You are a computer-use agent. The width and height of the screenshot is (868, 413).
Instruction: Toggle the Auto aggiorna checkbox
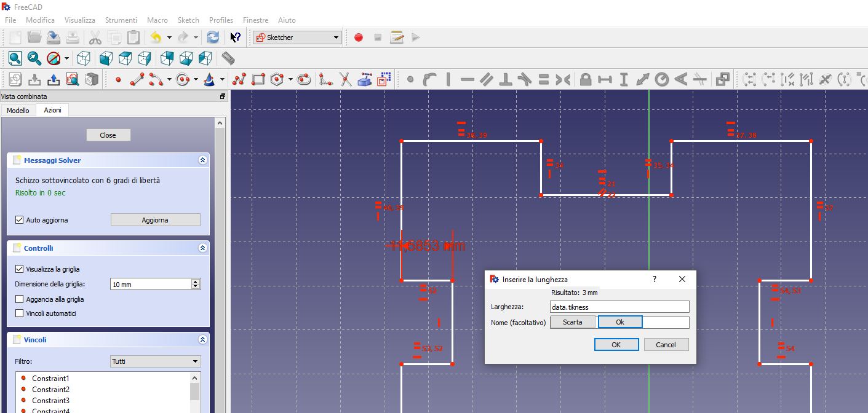20,220
